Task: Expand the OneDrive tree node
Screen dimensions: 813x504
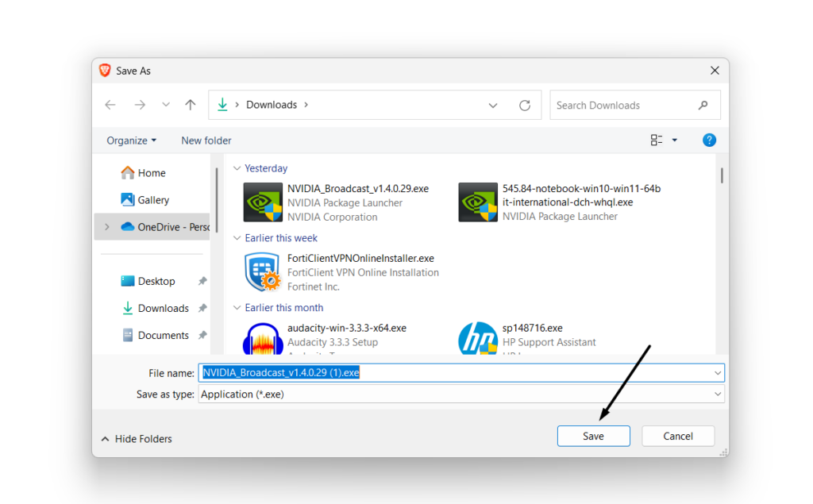Action: click(x=107, y=227)
